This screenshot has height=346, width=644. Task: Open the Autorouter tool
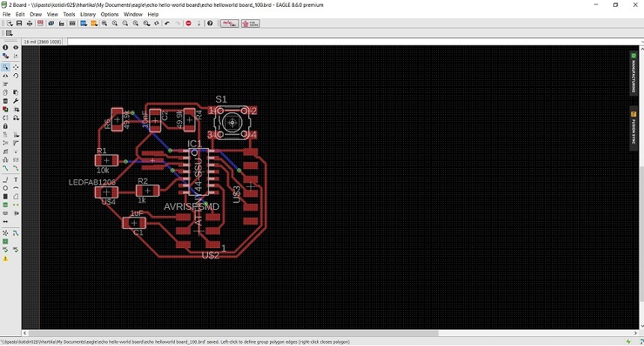[x=16, y=233]
